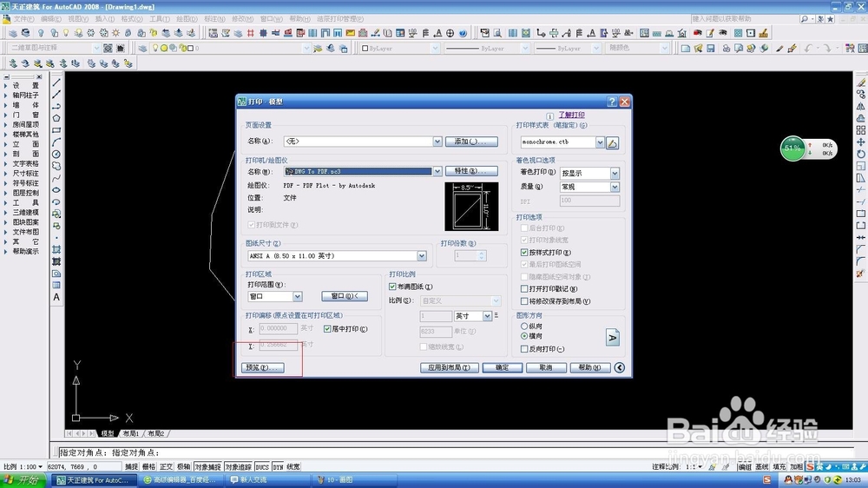Viewport: 868px width, 488px height.
Task: Select the Arc draw tool
Action: 56,142
